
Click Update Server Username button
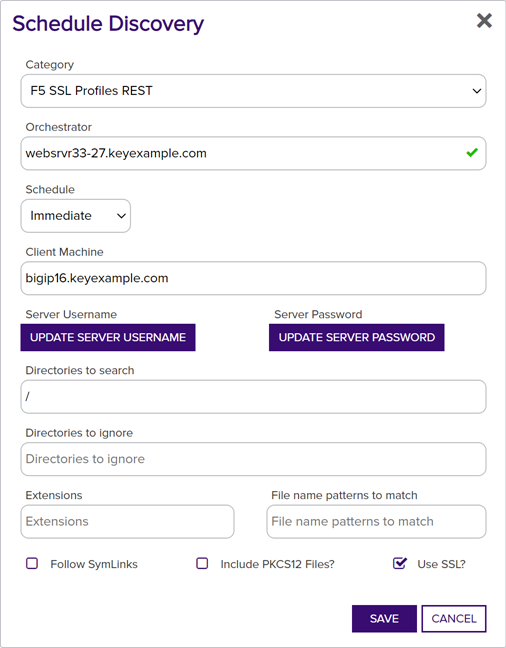(108, 338)
